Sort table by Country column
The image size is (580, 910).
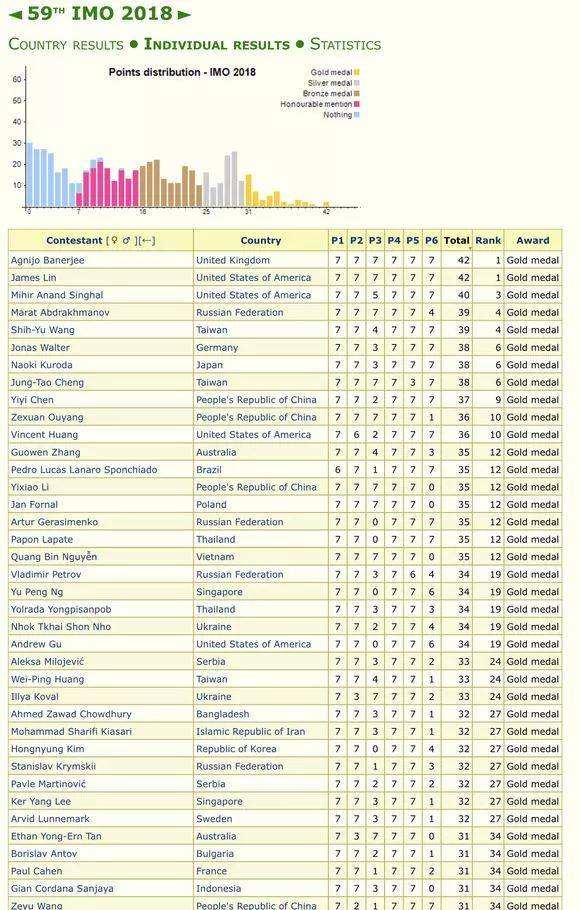(261, 240)
